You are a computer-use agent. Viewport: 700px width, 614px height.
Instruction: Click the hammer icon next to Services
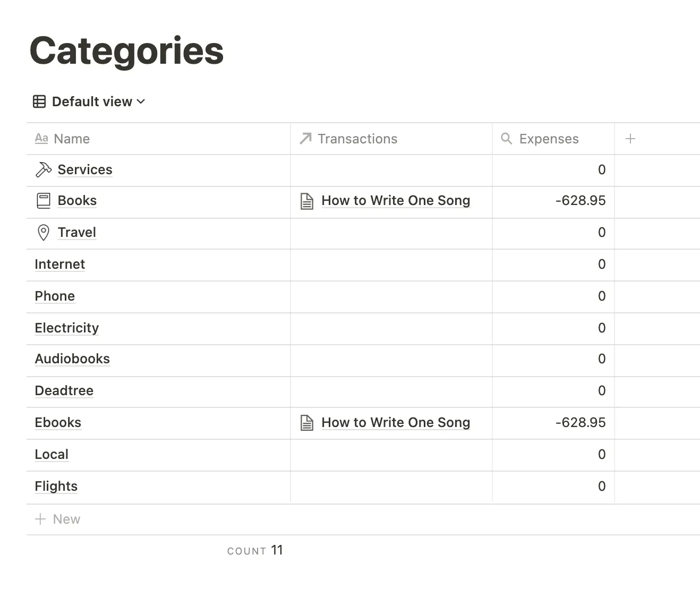[43, 169]
